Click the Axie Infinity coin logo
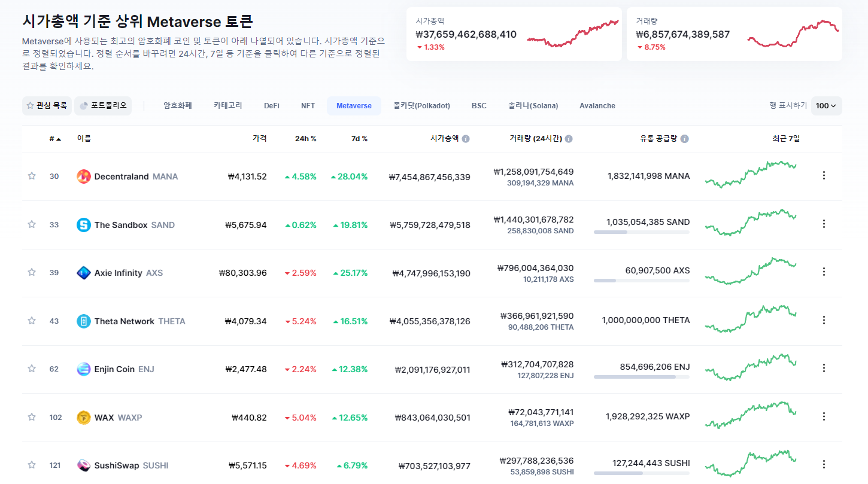Image resolution: width=868 pixels, height=484 pixels. pyautogui.click(x=84, y=273)
